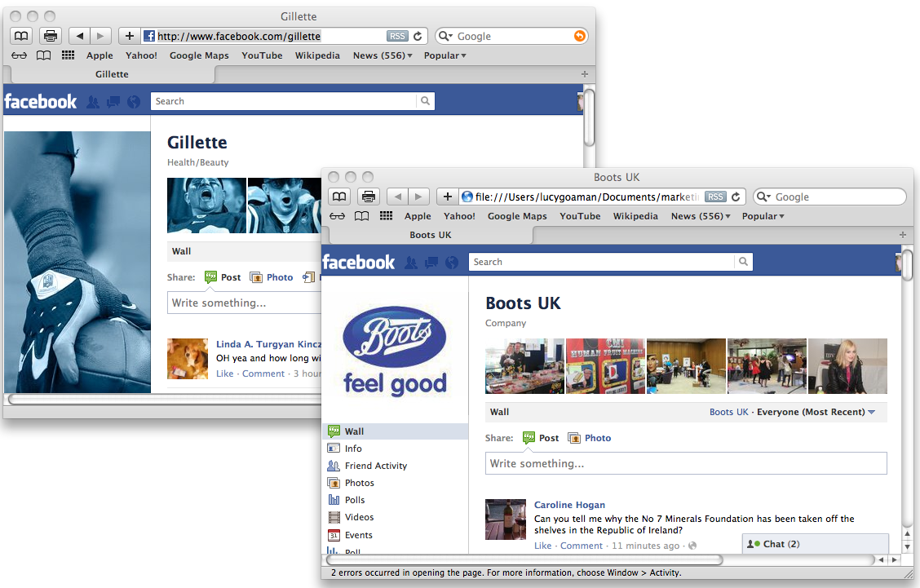Click the Gillette page vertical scrollbar
Screen dimensions: 920x588
click(x=589, y=117)
